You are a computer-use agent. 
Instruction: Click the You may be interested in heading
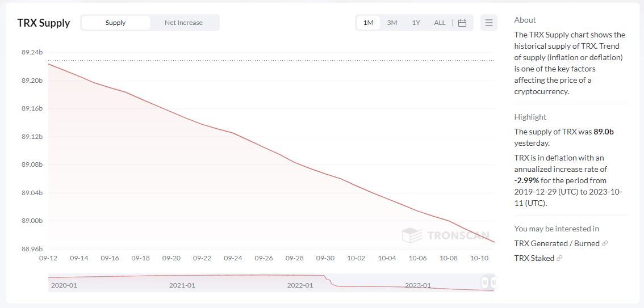tap(557, 229)
